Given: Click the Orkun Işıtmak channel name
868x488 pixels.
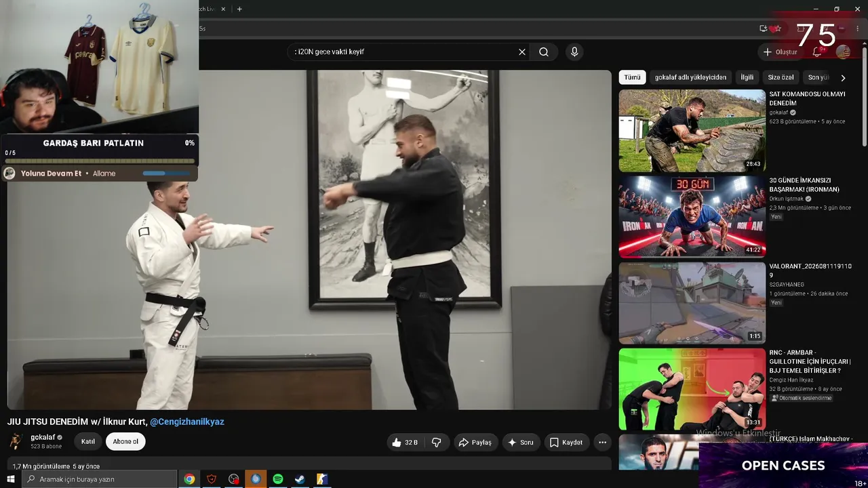Looking at the screenshot, I should pos(786,199).
